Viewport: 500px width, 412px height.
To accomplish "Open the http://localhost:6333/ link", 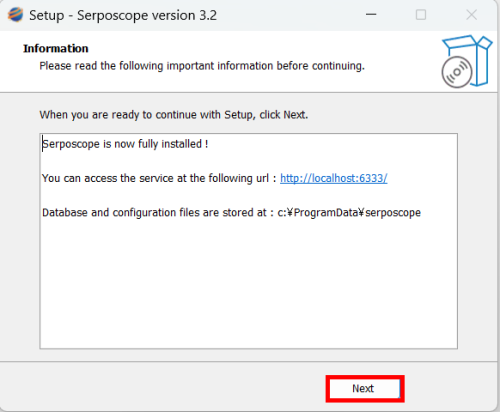I will click(333, 178).
